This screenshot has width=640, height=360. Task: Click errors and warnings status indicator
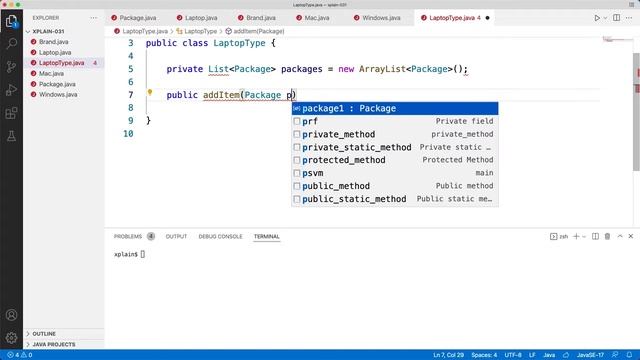(x=20, y=355)
